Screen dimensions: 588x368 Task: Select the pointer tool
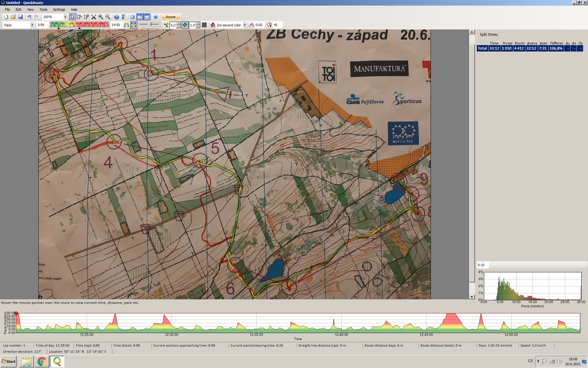72,17
